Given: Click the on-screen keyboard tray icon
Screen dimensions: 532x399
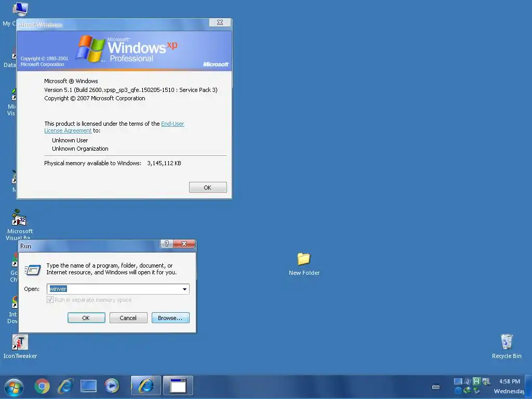Looking at the screenshot, I should (436, 387).
